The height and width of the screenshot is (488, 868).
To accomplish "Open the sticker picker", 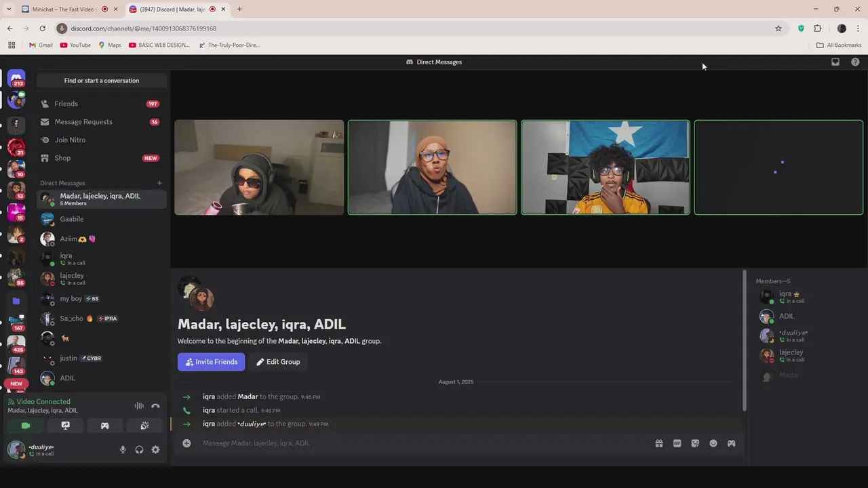I will [x=695, y=443].
